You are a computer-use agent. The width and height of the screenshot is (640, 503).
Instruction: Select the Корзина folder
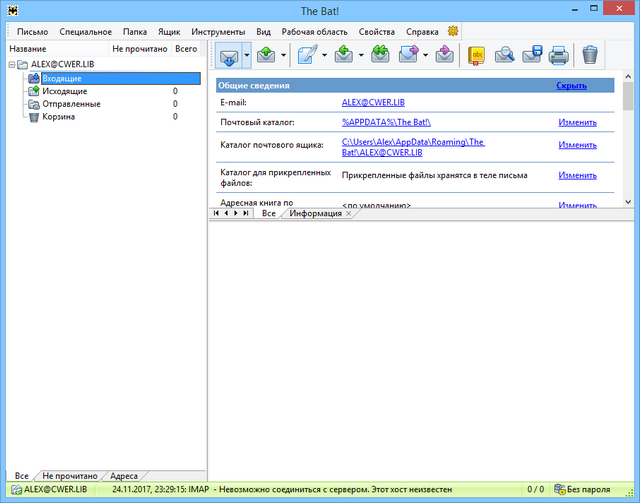(58, 116)
